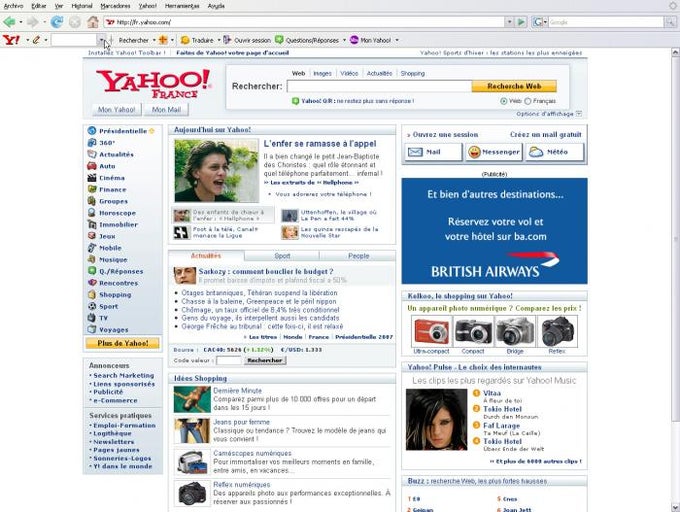The width and height of the screenshot is (680, 512).
Task: Open Questions/Réponses toolbar button
Action: [307, 40]
